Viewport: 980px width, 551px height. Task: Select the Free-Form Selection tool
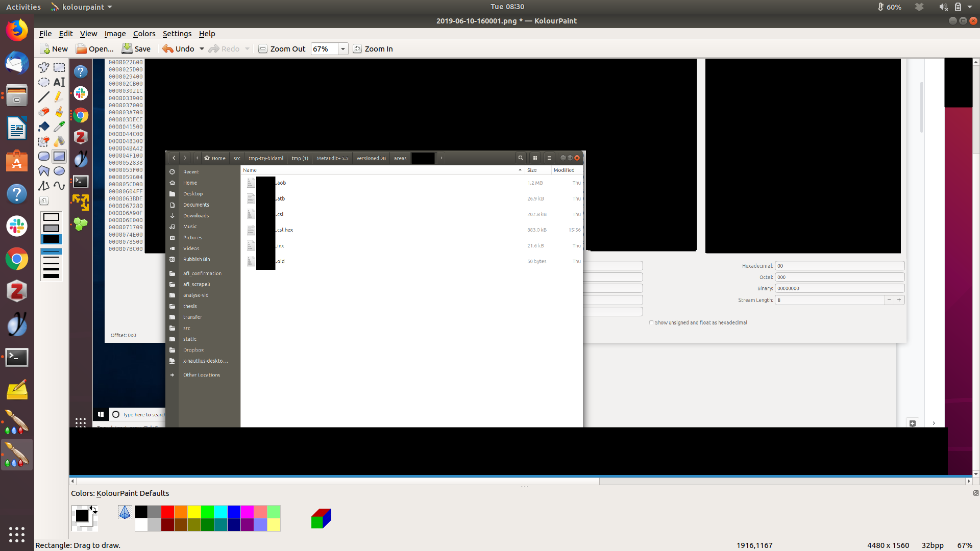pyautogui.click(x=44, y=67)
